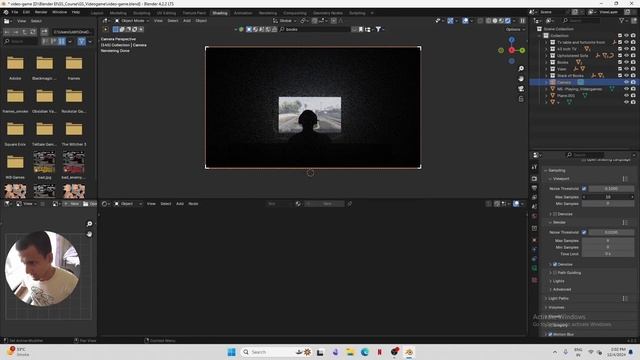Open the Rockstar Games folder
The height and width of the screenshot is (360, 640).
(74, 100)
